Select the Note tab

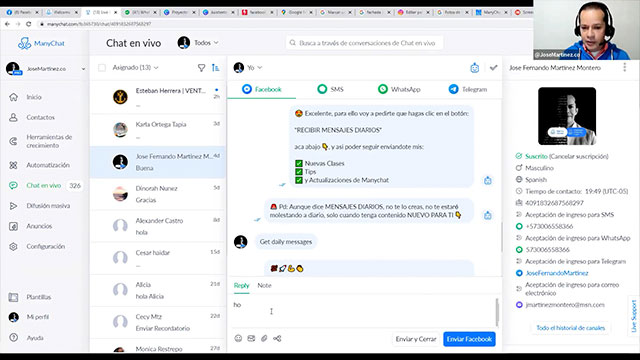point(264,286)
